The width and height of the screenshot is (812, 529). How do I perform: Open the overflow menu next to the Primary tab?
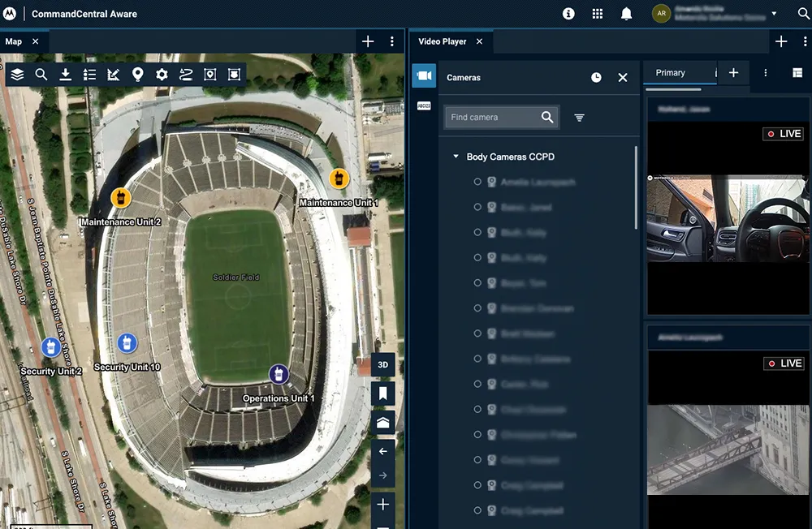click(764, 73)
